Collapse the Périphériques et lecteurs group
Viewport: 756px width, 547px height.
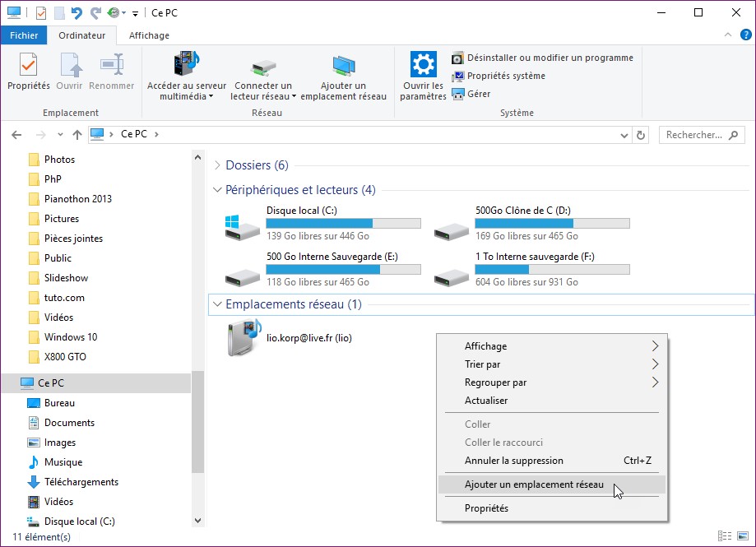pos(217,190)
